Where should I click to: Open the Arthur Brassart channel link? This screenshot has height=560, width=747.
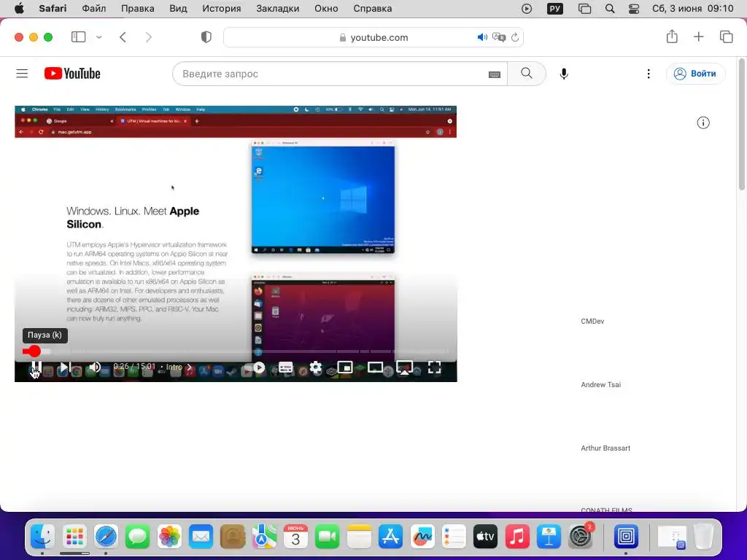605,448
